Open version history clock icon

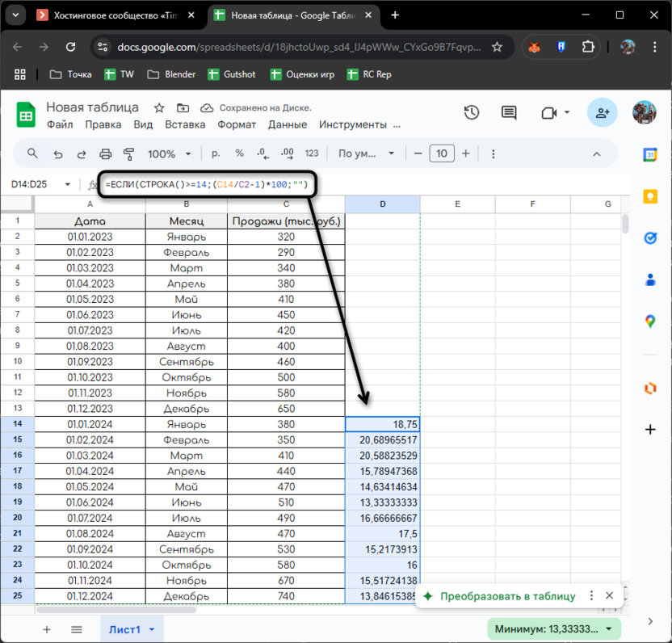472,113
